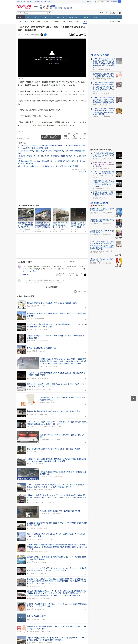Dismiss the 中国人観光客が切りつけられ負傷 recommended article

(86, 308)
